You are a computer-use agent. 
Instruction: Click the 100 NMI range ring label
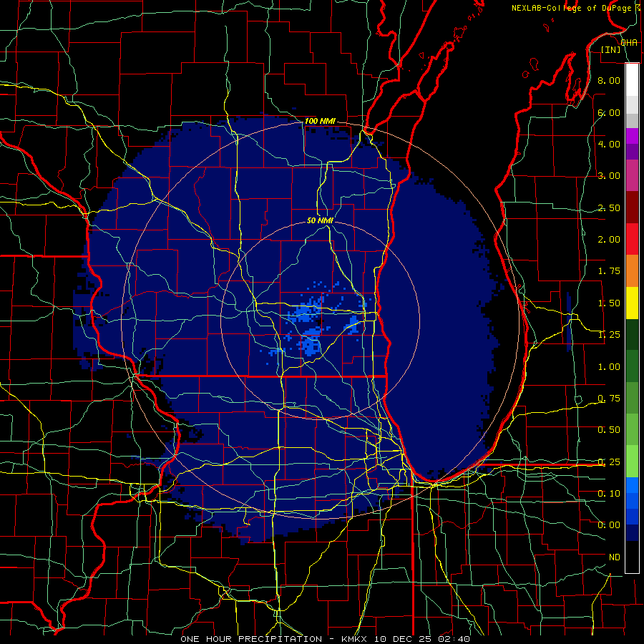point(320,121)
